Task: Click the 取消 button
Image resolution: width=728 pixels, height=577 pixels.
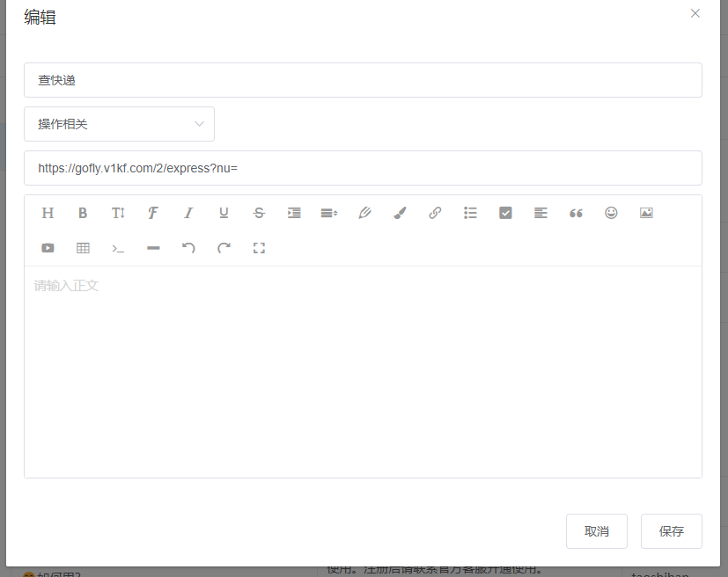Action: 596,531
